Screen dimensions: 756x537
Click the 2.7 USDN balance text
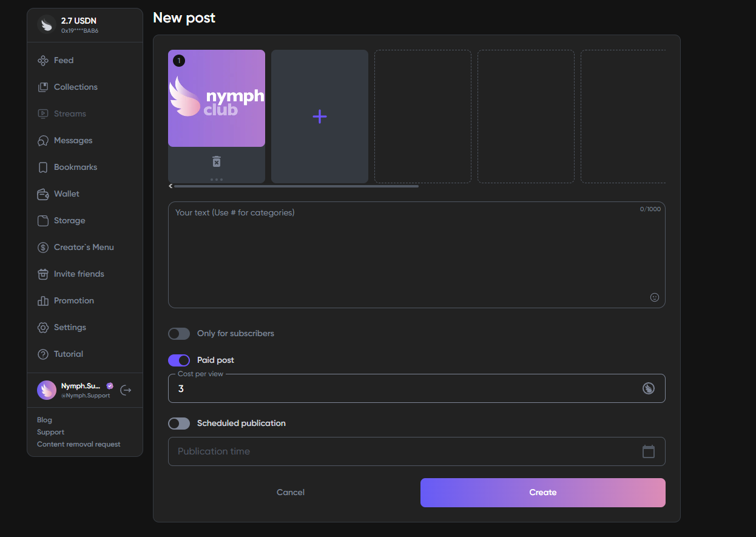click(x=79, y=21)
